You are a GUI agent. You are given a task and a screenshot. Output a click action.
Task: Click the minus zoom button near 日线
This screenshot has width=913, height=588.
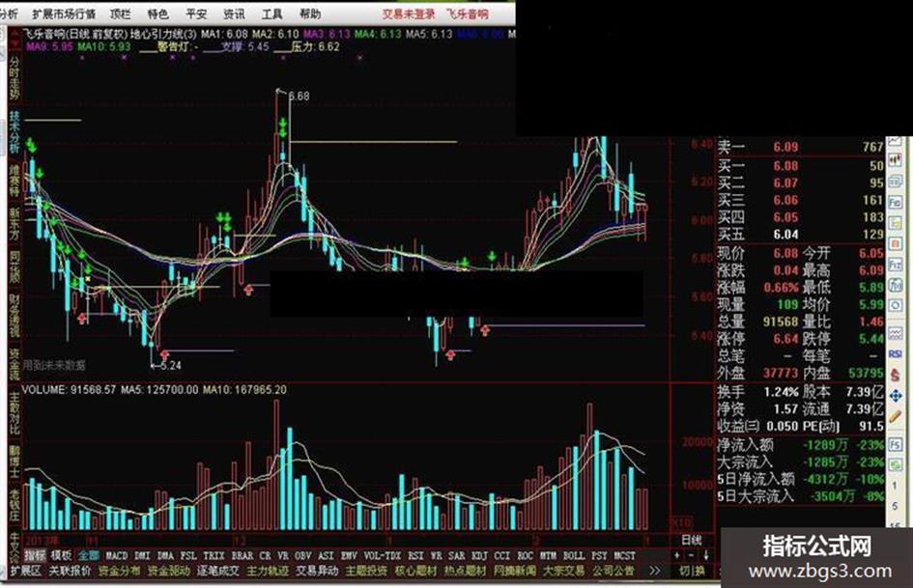click(x=691, y=555)
